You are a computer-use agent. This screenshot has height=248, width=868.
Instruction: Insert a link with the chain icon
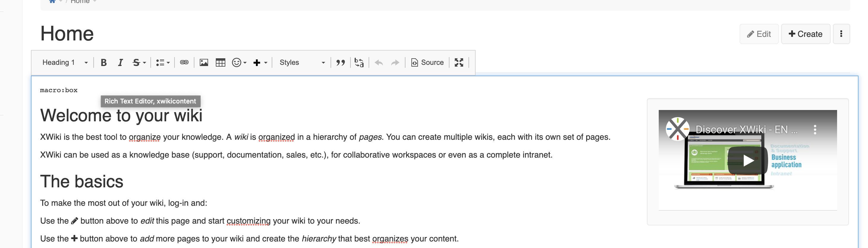[184, 62]
